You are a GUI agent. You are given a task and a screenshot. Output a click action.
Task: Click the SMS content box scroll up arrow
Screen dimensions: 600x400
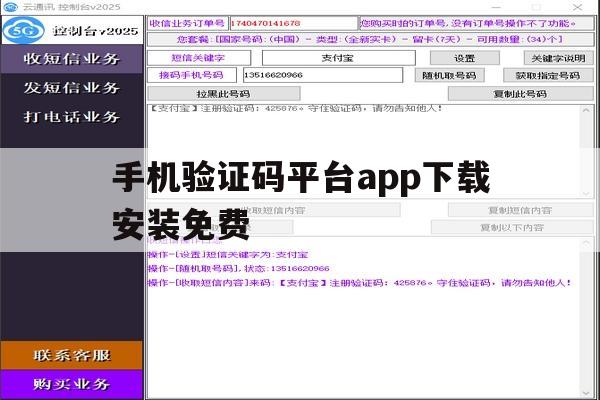(x=586, y=110)
